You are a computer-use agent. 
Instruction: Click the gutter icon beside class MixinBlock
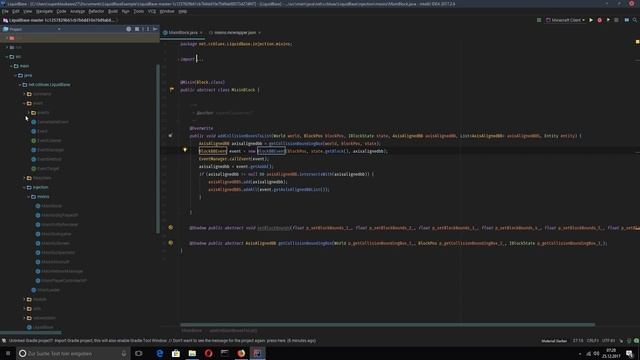pyautogui.click(x=171, y=89)
